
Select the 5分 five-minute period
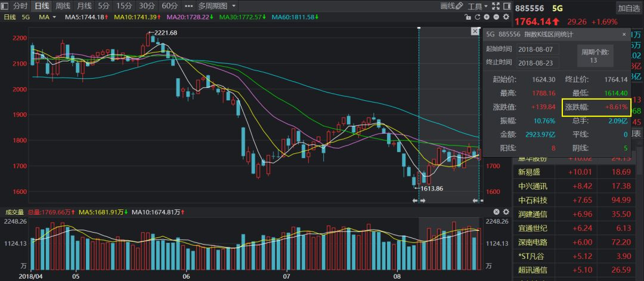(x=104, y=6)
